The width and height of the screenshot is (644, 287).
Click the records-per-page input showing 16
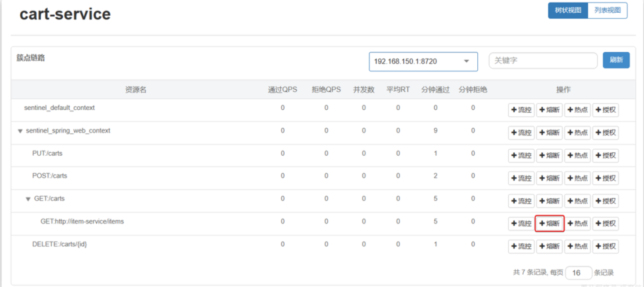tap(578, 273)
